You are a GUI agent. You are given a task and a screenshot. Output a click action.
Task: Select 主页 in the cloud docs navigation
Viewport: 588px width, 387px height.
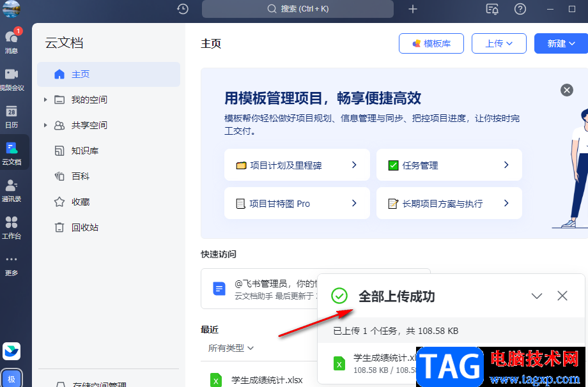tap(109, 74)
